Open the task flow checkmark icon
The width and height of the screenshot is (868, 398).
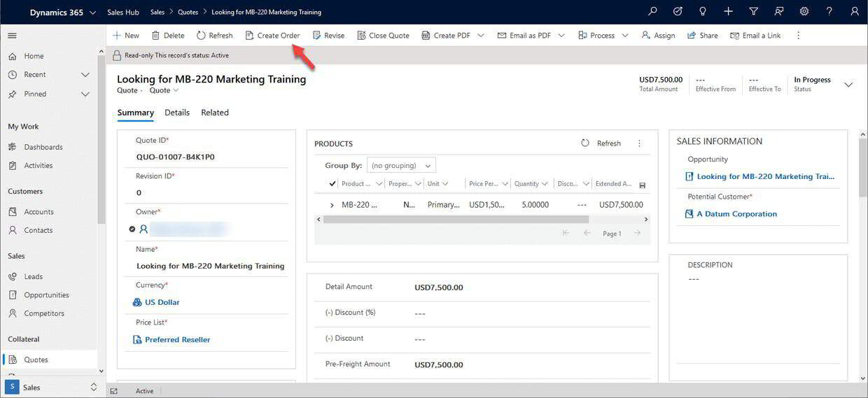pos(678,12)
